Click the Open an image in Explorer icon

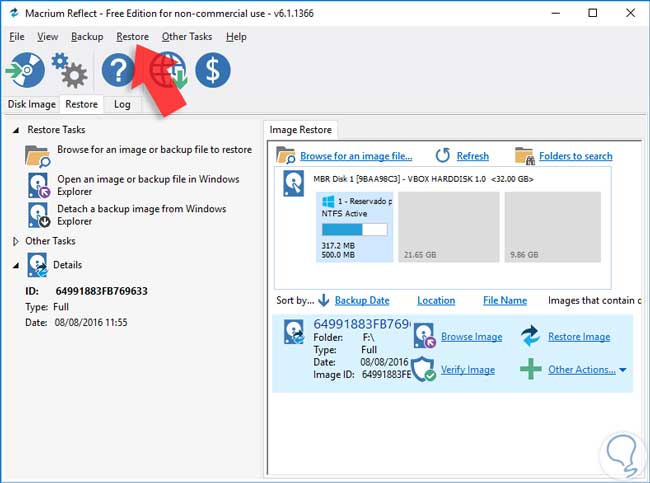[x=39, y=185]
